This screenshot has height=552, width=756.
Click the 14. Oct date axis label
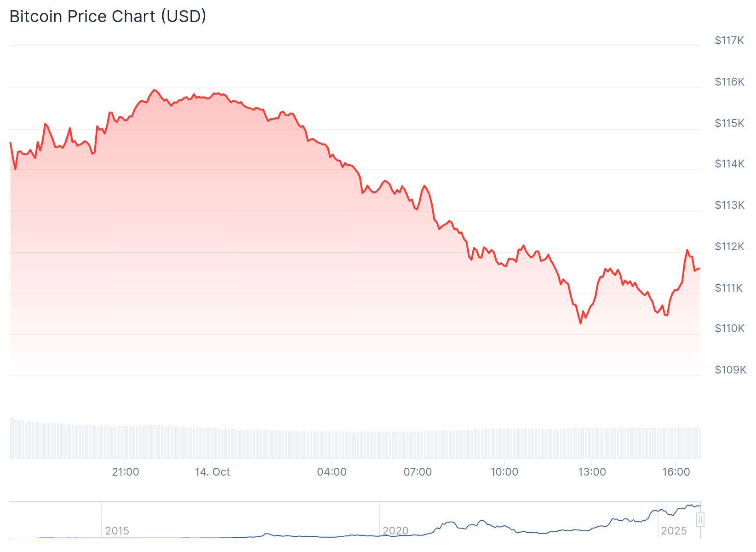(x=212, y=472)
